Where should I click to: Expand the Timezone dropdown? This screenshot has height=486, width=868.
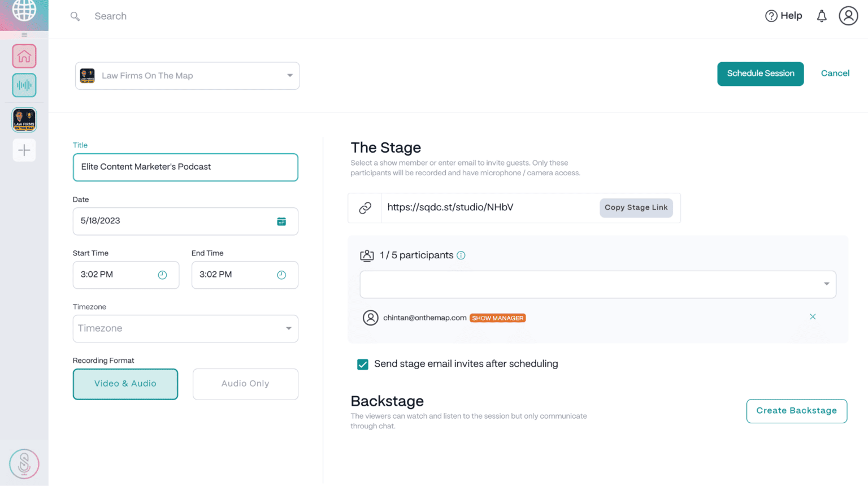pos(185,328)
